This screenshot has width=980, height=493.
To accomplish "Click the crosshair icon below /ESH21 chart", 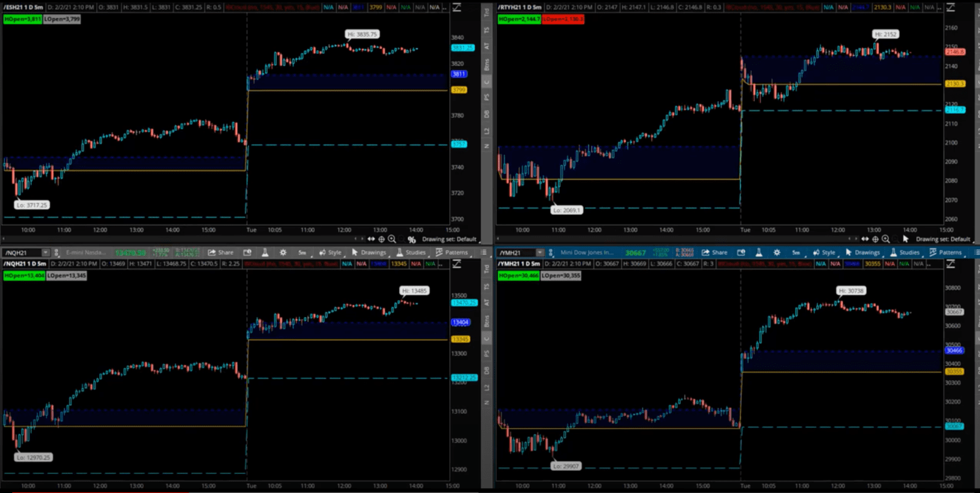I will tap(382, 239).
